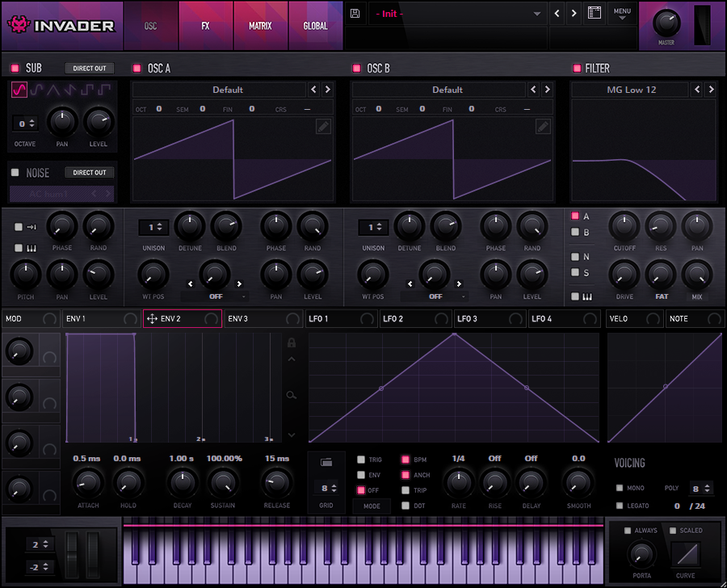Enable the LEGATO checkbox

pyautogui.click(x=620, y=506)
